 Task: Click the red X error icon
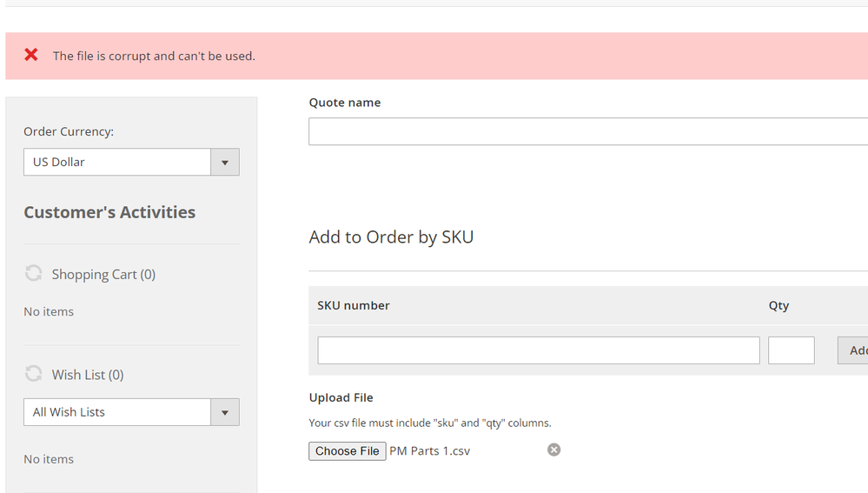(31, 55)
